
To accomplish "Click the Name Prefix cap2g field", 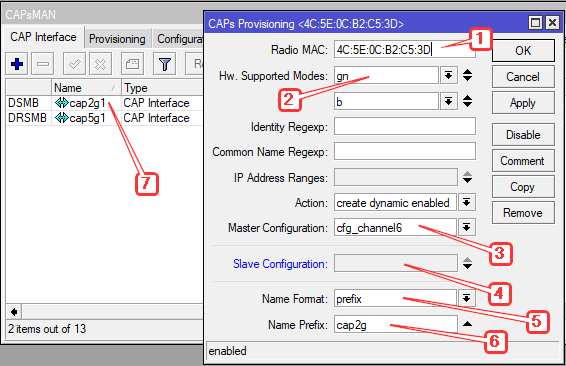I will (x=396, y=324).
